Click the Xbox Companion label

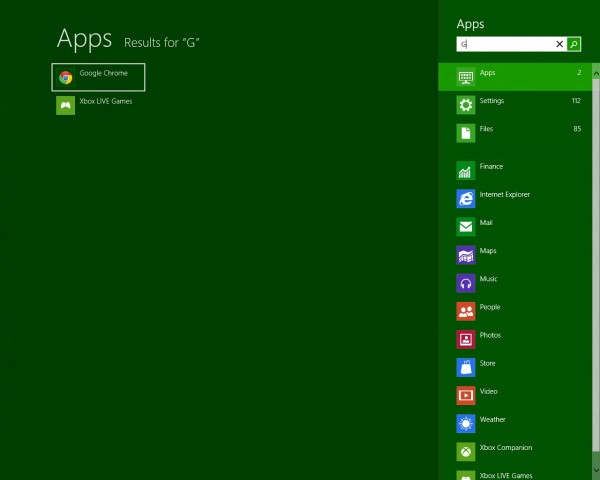506,448
